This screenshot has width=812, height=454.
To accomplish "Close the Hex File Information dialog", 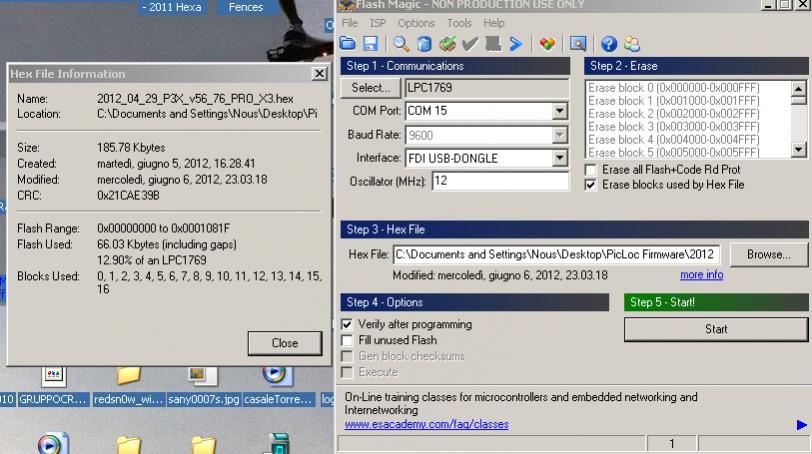I will 284,343.
